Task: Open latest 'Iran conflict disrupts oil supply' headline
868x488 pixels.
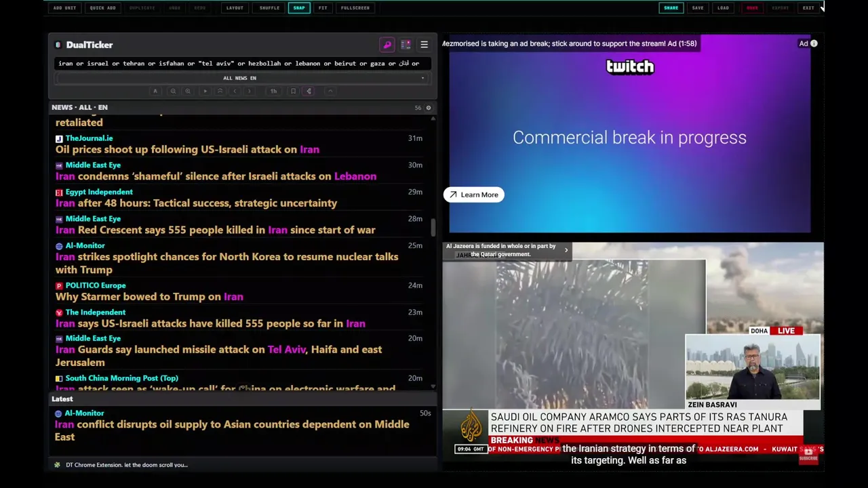Action: tap(232, 430)
